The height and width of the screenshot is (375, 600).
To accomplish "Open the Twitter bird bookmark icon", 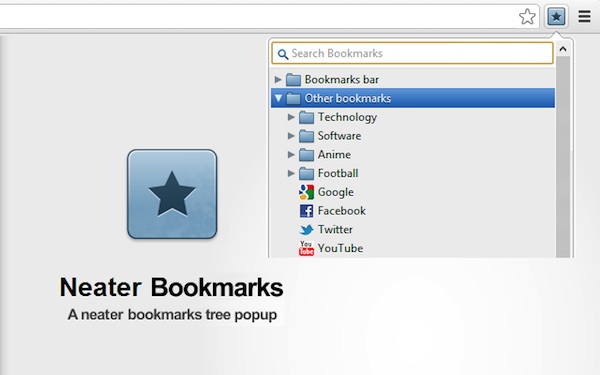I will (x=306, y=230).
